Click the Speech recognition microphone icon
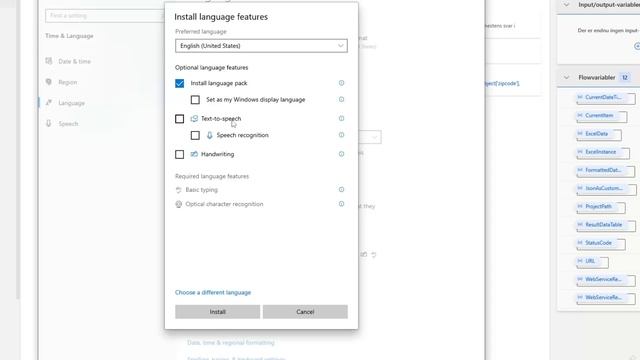 (209, 135)
